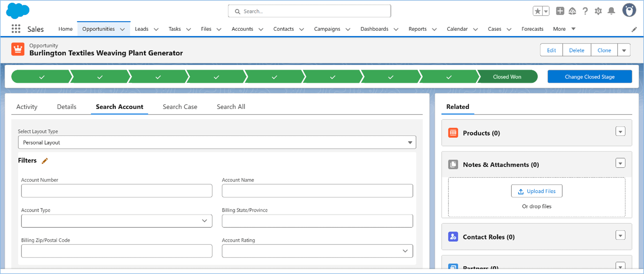Switch to the Details tab

(67, 107)
